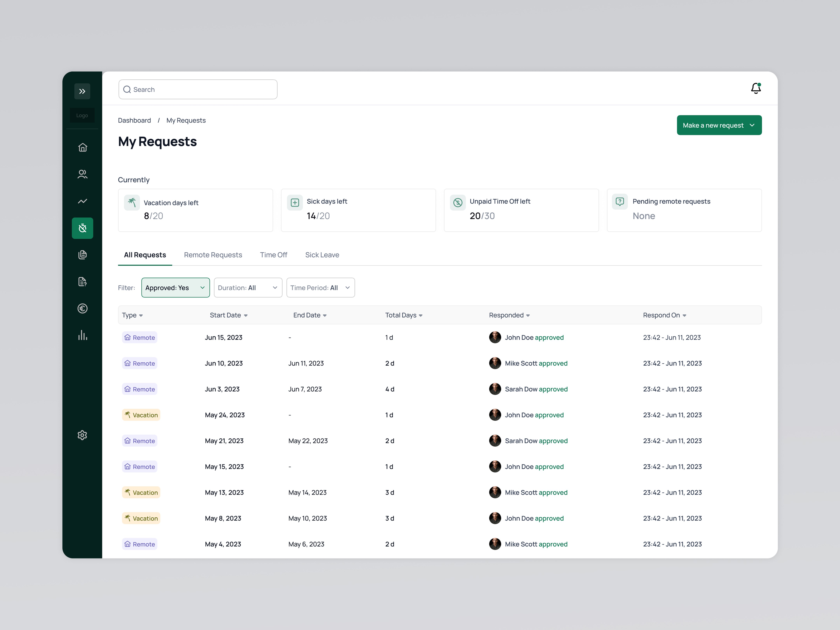This screenshot has height=630, width=840.
Task: Click the notification bell icon
Action: click(756, 88)
